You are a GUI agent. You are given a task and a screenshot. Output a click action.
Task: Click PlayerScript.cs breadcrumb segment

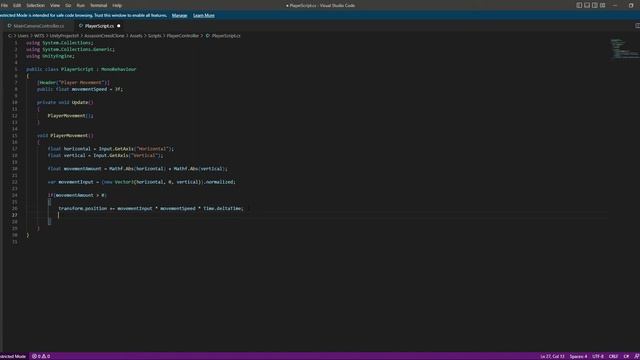[x=226, y=36]
